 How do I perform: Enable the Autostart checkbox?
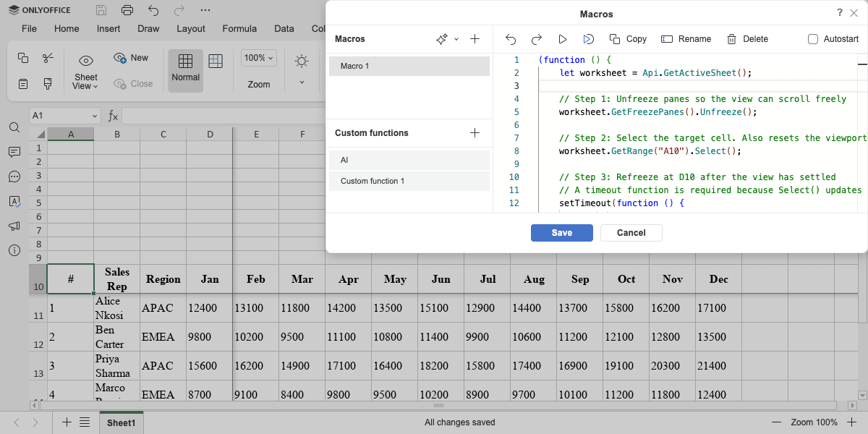[x=813, y=39]
